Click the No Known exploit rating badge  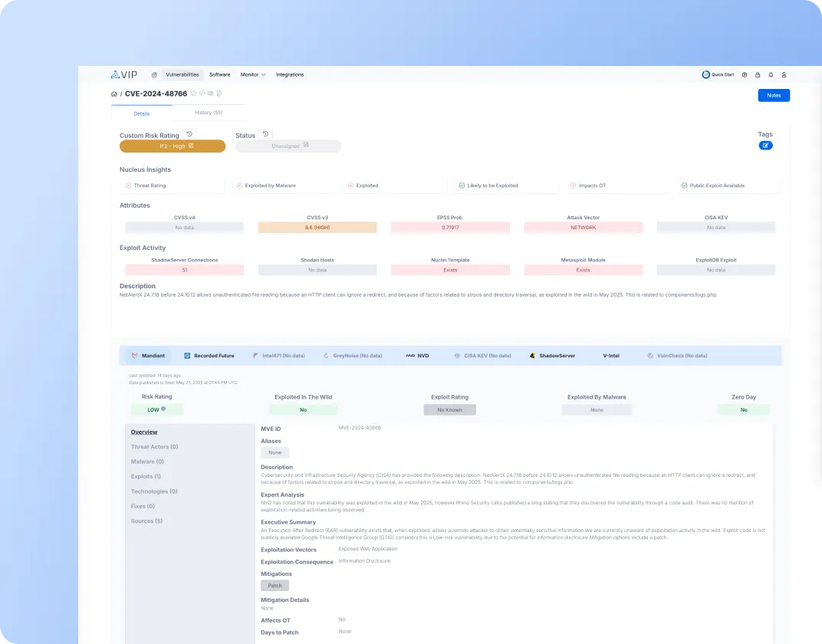tap(450, 409)
